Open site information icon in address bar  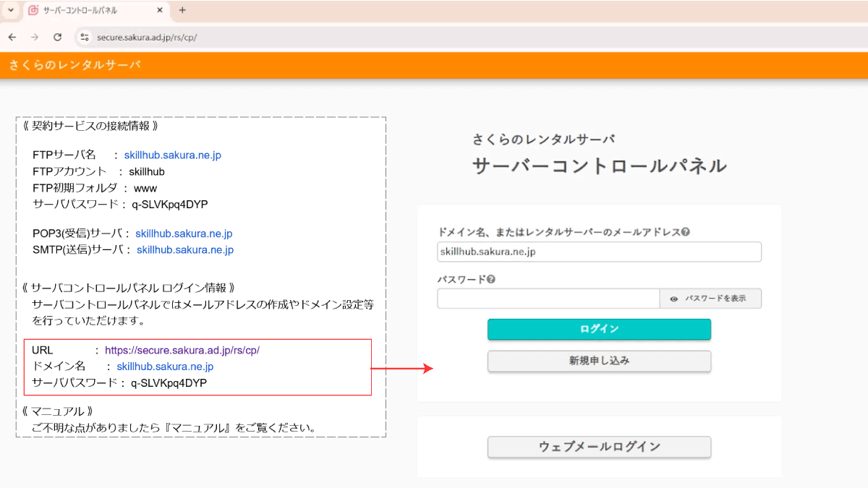tap(85, 37)
